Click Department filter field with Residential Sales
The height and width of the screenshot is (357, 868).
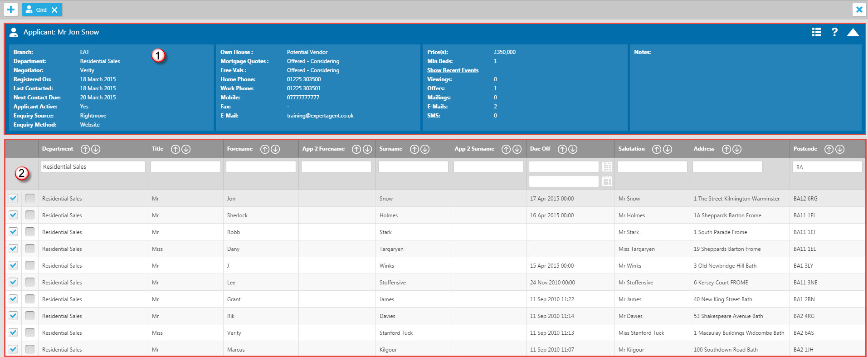pos(93,167)
